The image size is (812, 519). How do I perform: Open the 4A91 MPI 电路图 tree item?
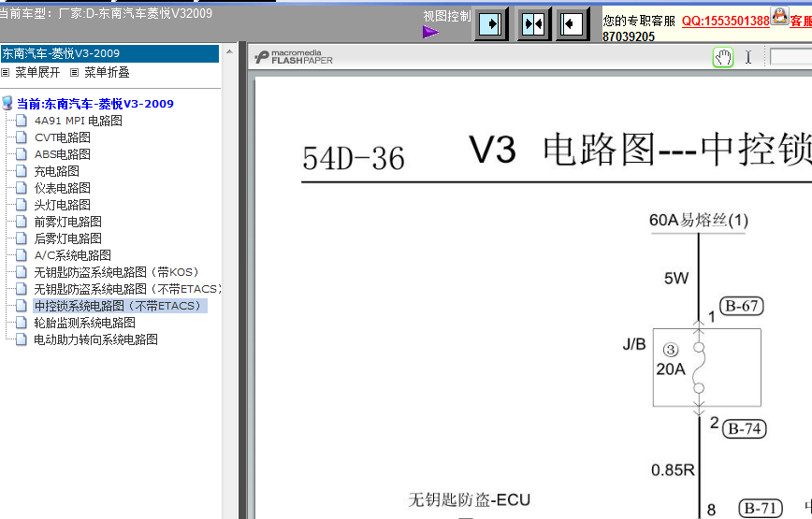tap(79, 121)
